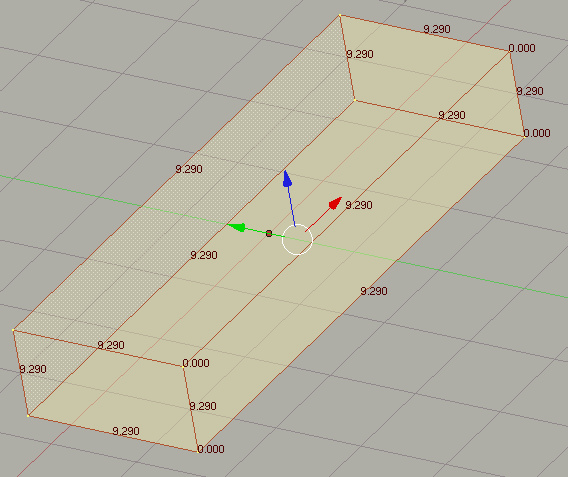Select the lower-right vertex labeled 0.000

click(524, 137)
